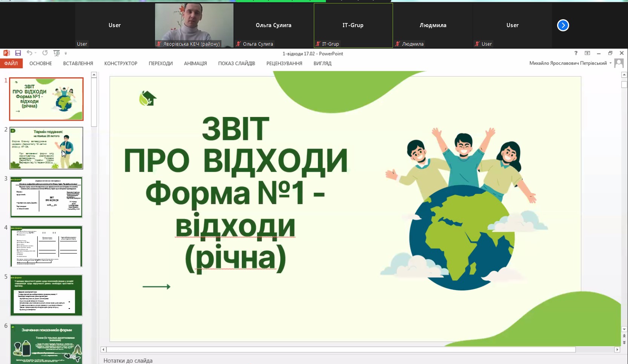Click the user name 'Михайло Ярославович Петрівський'
This screenshot has width=628, height=364.
(x=568, y=63)
